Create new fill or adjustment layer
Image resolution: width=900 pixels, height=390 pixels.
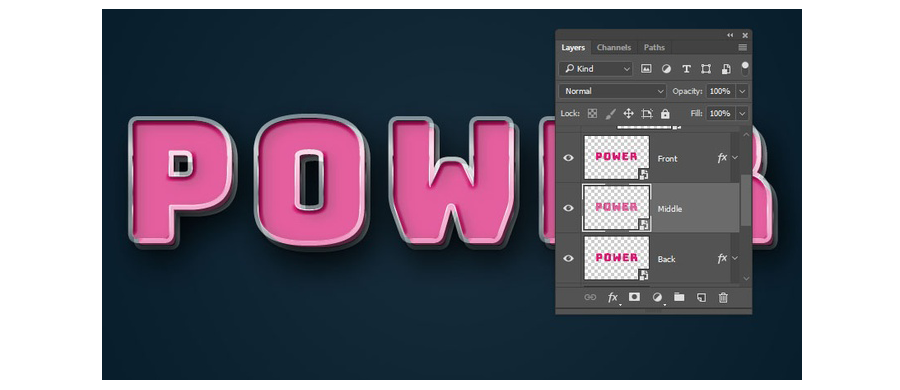click(657, 297)
